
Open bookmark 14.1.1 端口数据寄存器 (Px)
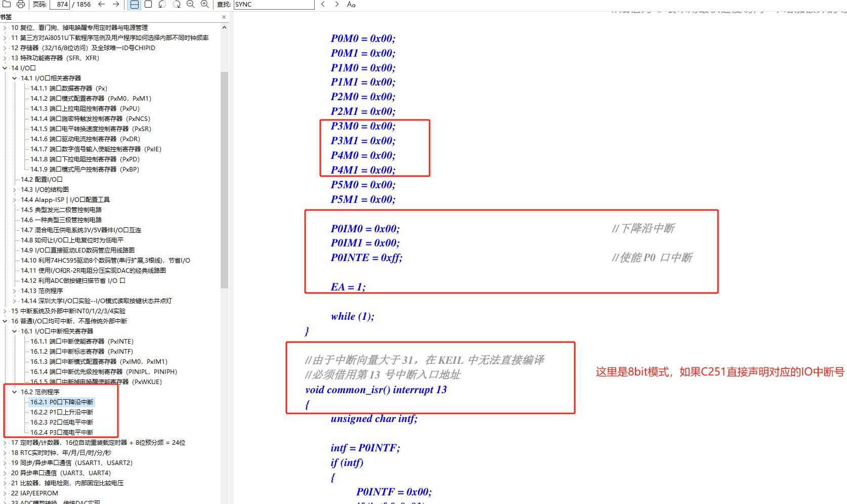tap(69, 89)
